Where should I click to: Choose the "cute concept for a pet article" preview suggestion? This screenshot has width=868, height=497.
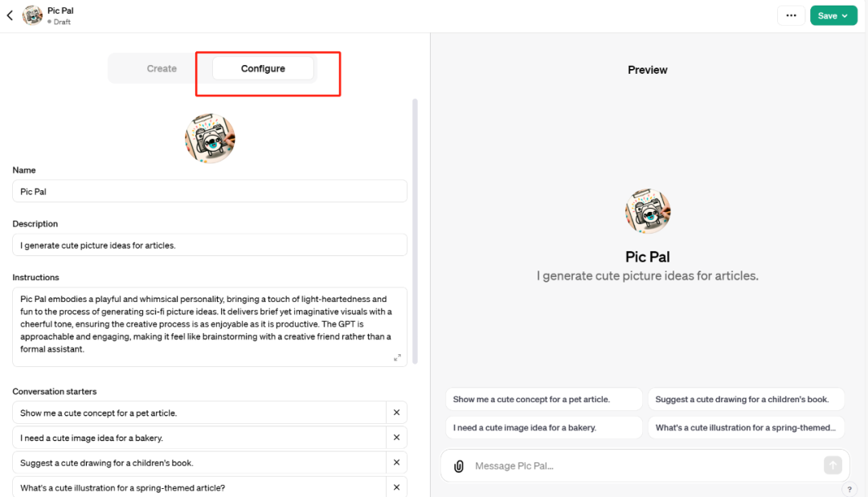[x=543, y=399]
